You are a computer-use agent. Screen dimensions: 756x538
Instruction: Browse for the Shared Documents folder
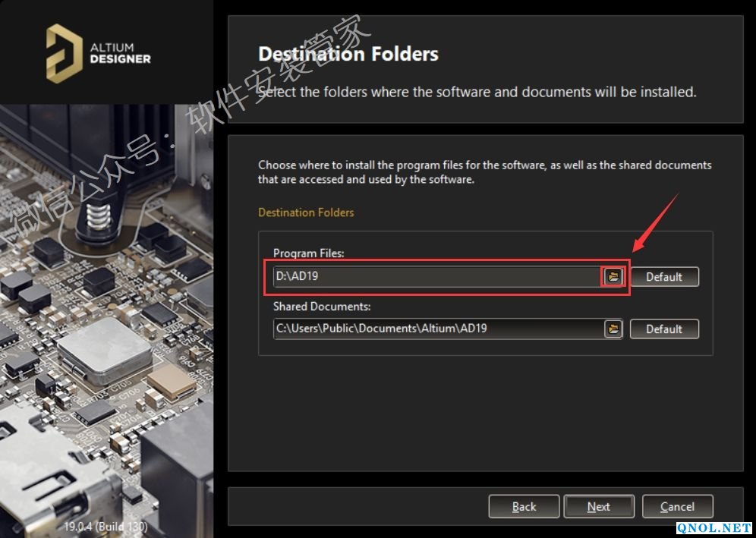pos(613,329)
